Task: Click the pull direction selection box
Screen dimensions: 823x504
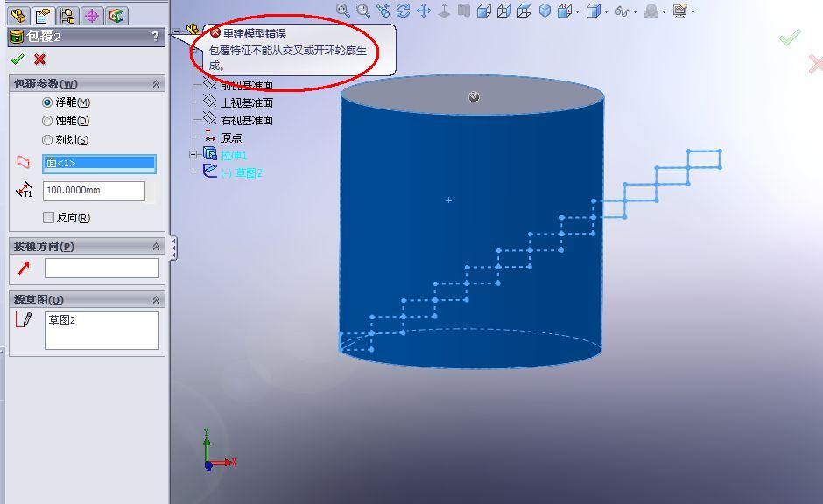Action: pyautogui.click(x=102, y=268)
